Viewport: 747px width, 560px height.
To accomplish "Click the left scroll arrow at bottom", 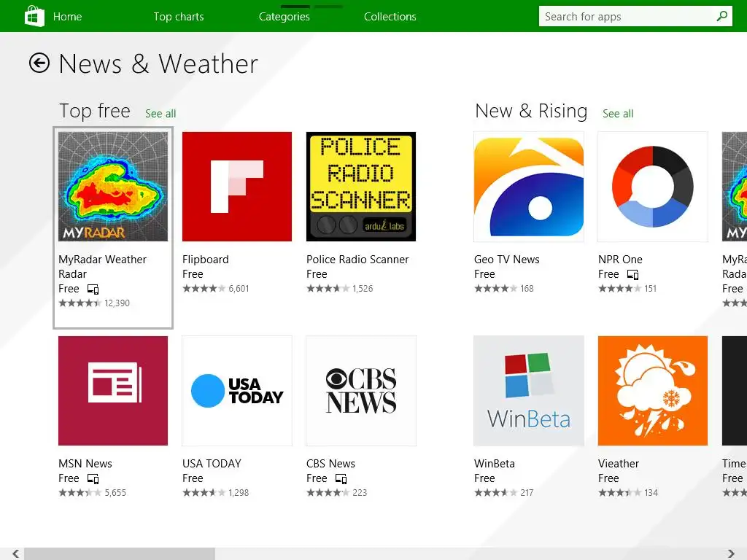I will pos(16,553).
